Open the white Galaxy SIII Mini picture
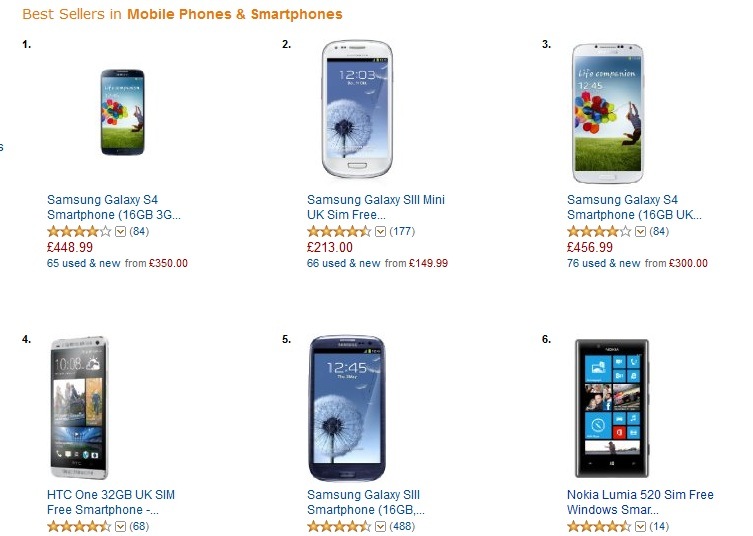This screenshot has height=536, width=753. pos(355,109)
